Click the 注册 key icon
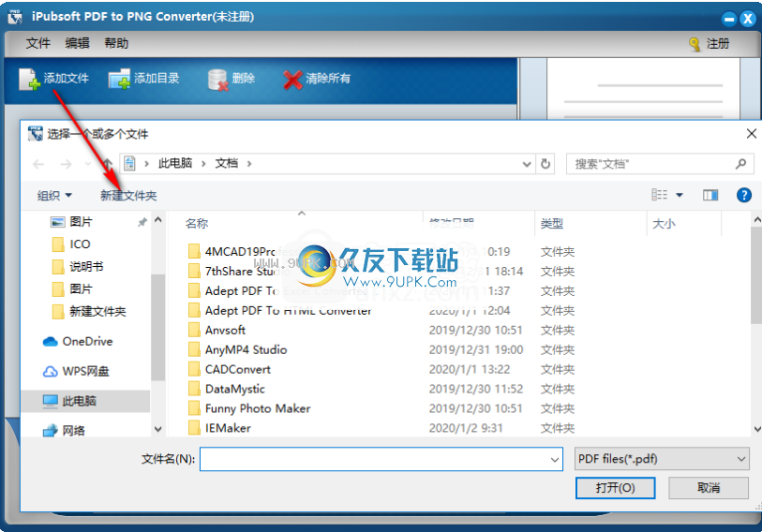 (695, 44)
